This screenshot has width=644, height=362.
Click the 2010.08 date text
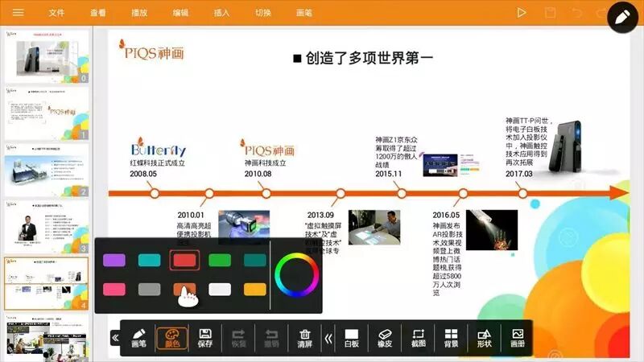pos(258,174)
